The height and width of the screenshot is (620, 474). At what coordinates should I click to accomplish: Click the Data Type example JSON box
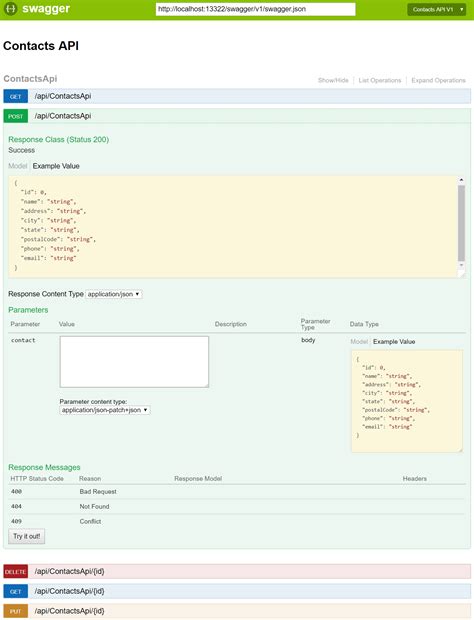[407, 401]
